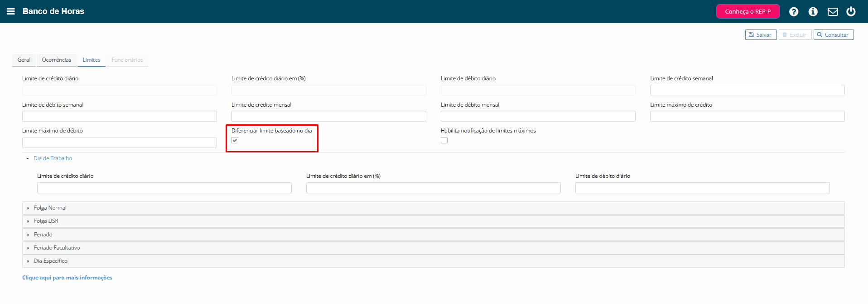Expand the Folga DSR section
Image resolution: width=868 pixels, height=304 pixels.
tap(434, 221)
